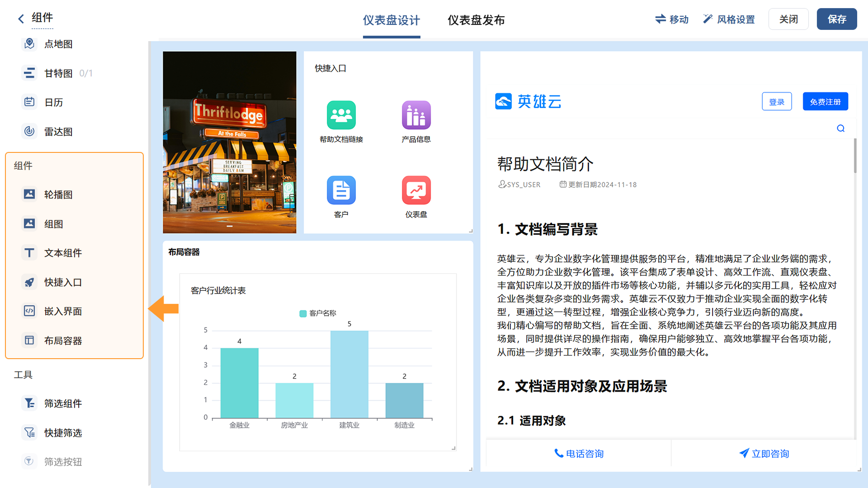Image resolution: width=868 pixels, height=488 pixels.
Task: Select the 筛选按钮 filter button icon
Action: point(29,461)
